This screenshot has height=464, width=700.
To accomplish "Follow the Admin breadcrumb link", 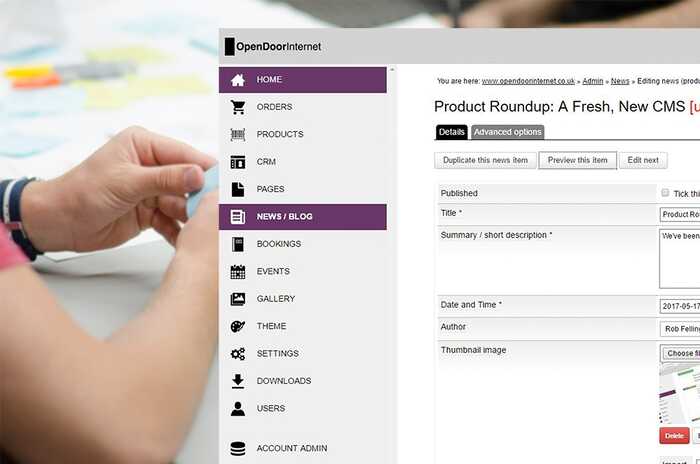I will (593, 81).
